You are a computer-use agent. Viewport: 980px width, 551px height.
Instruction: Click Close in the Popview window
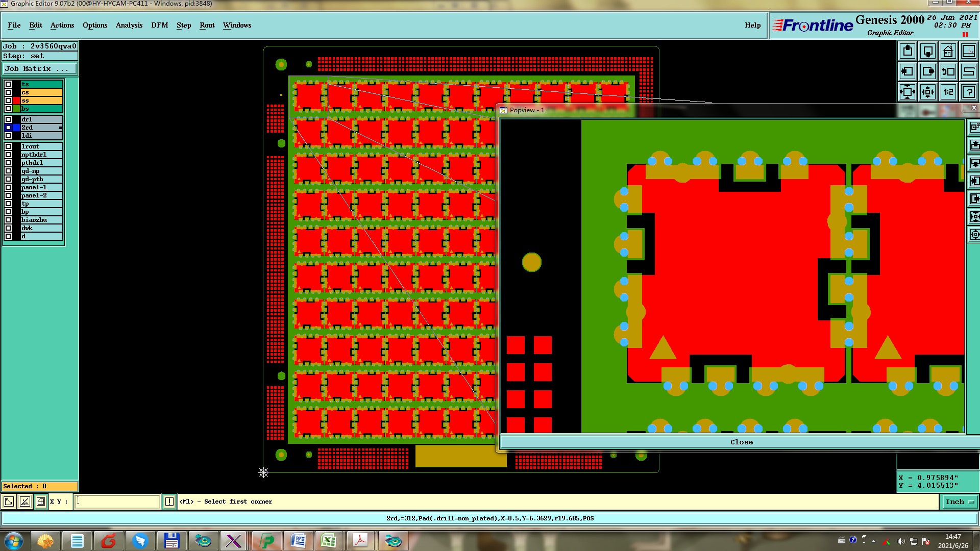tap(741, 442)
